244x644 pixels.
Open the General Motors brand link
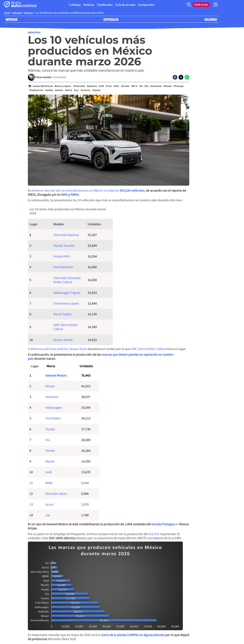click(56, 375)
